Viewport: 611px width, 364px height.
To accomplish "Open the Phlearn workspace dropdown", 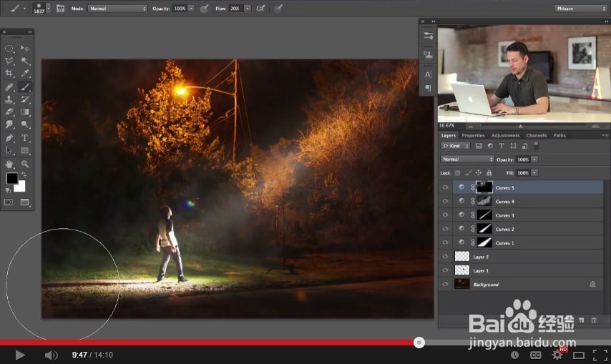I will (581, 8).
